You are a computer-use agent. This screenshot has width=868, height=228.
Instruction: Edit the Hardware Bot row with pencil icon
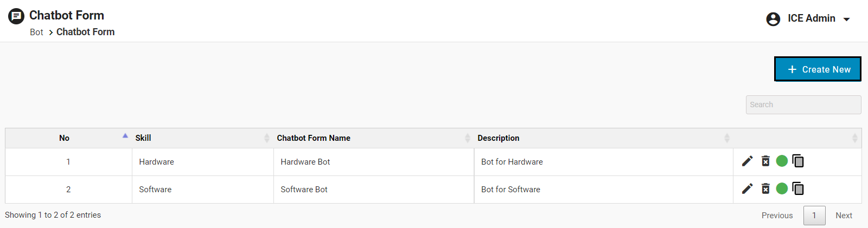click(x=747, y=161)
